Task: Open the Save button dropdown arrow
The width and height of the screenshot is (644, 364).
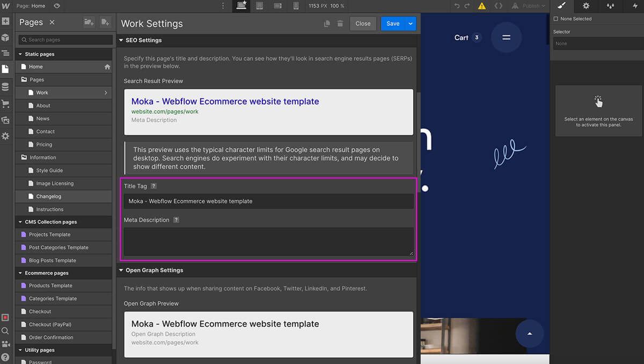Action: 411,24
